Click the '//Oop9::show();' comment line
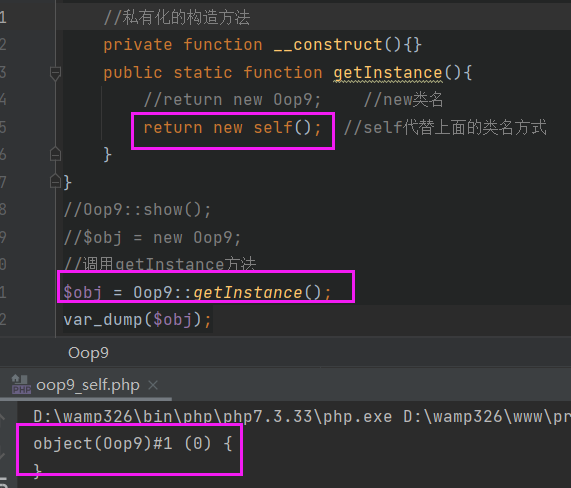Screen dimensions: 571x488 [137, 210]
